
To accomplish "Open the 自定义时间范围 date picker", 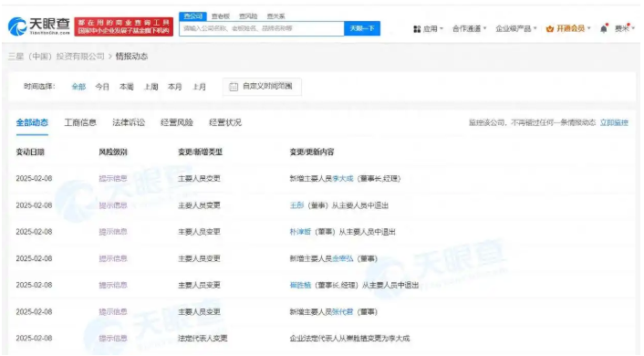I will click(x=262, y=87).
